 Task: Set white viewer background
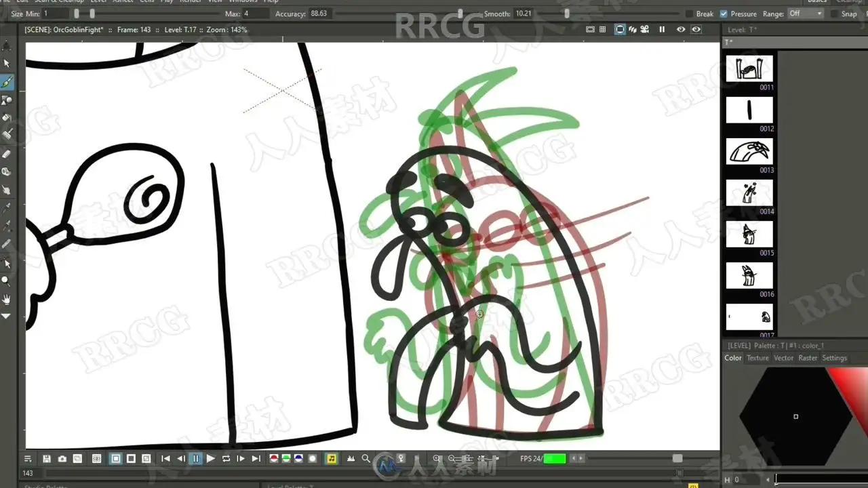pyautogui.click(x=116, y=459)
